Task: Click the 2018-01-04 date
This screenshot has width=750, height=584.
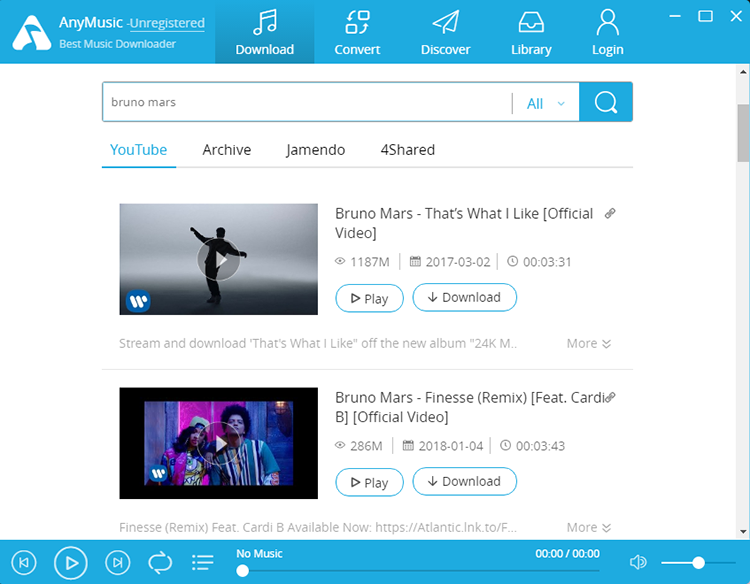Action: click(x=451, y=446)
